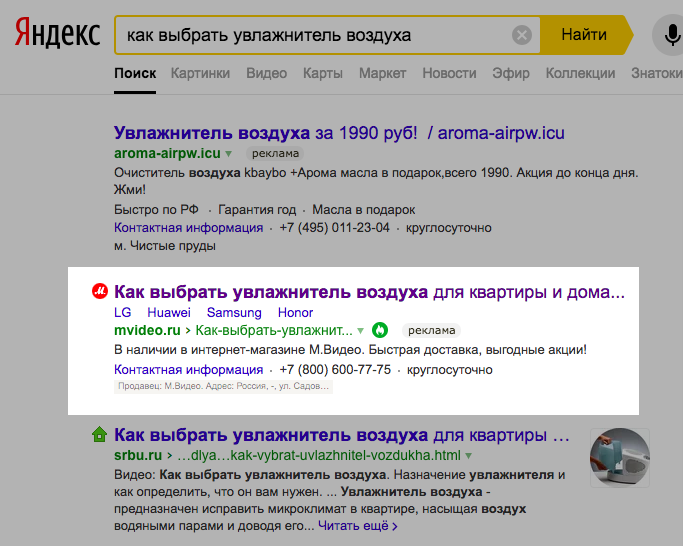Image resolution: width=683 pixels, height=546 pixels.
Task: Switch to the Видео tab
Action: 267,73
